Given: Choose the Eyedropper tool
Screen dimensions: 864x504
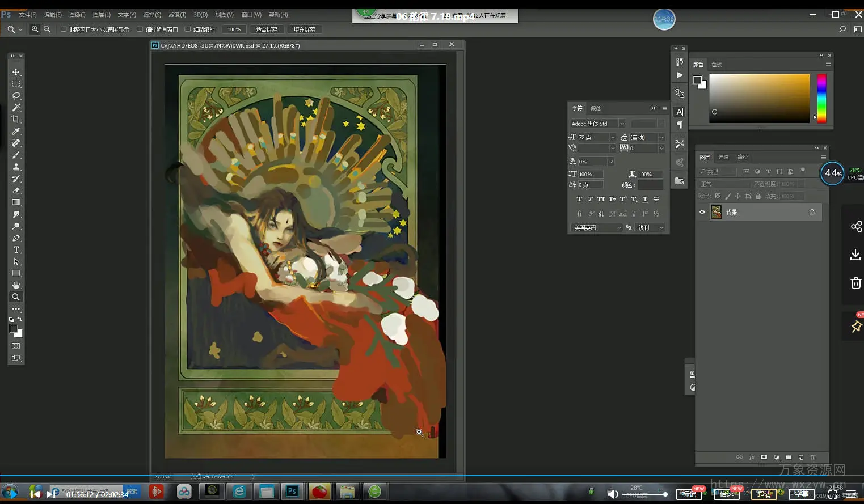Looking at the screenshot, I should point(16,131).
